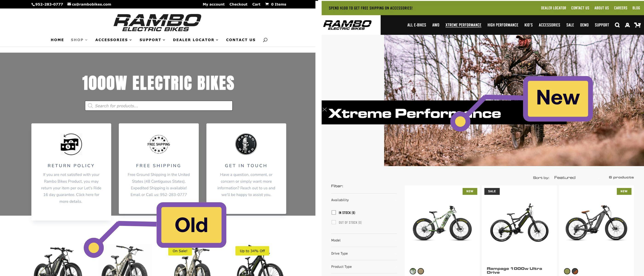
Task: Select the olive green color swatch
Action: click(567, 271)
